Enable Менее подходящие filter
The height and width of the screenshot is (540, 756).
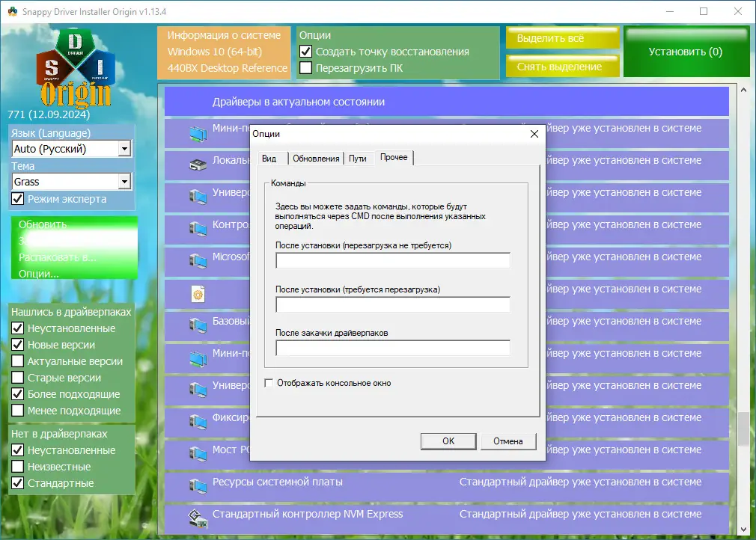click(18, 411)
